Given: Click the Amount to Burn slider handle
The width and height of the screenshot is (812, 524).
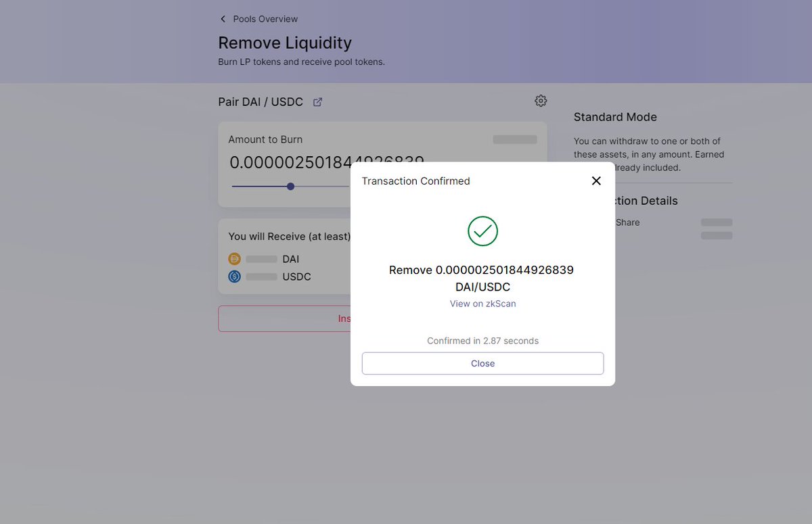Looking at the screenshot, I should click(290, 187).
